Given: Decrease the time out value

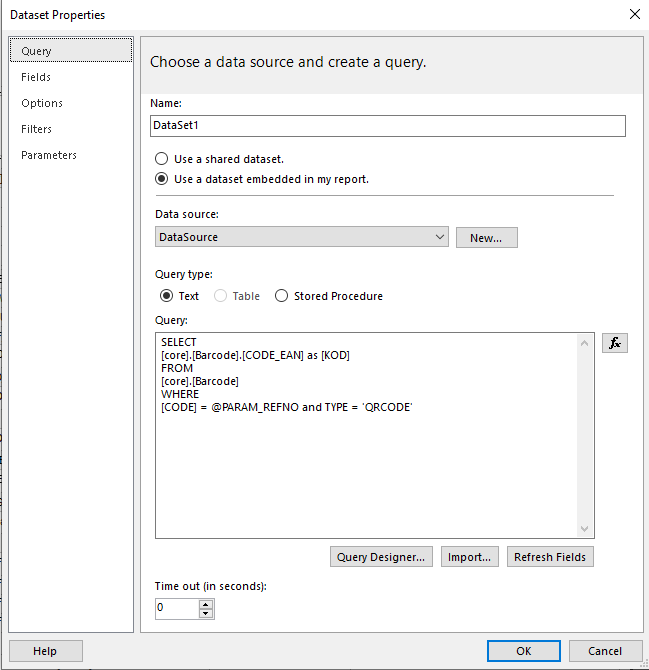Looking at the screenshot, I should pos(206,613).
